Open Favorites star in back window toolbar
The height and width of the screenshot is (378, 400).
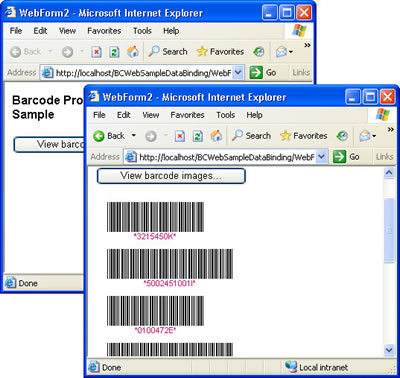pyautogui.click(x=220, y=51)
